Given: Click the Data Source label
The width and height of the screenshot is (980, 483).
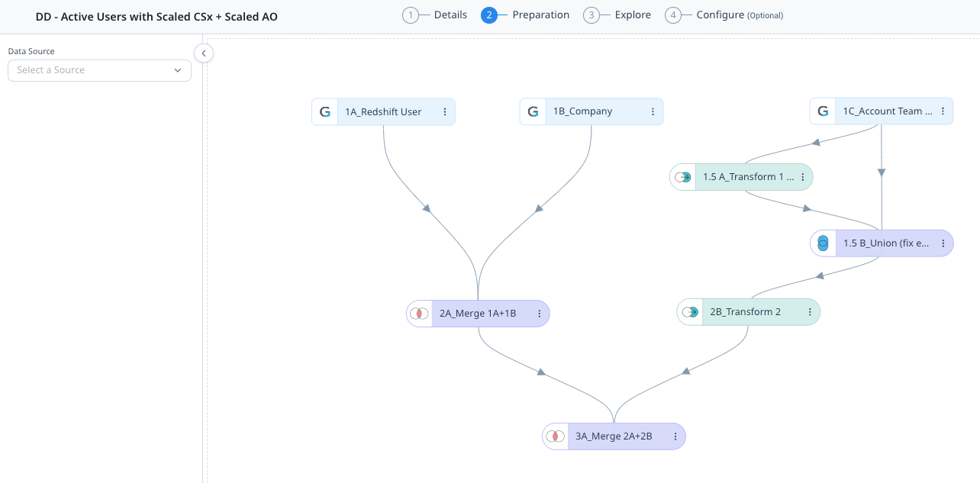Looking at the screenshot, I should click(31, 51).
